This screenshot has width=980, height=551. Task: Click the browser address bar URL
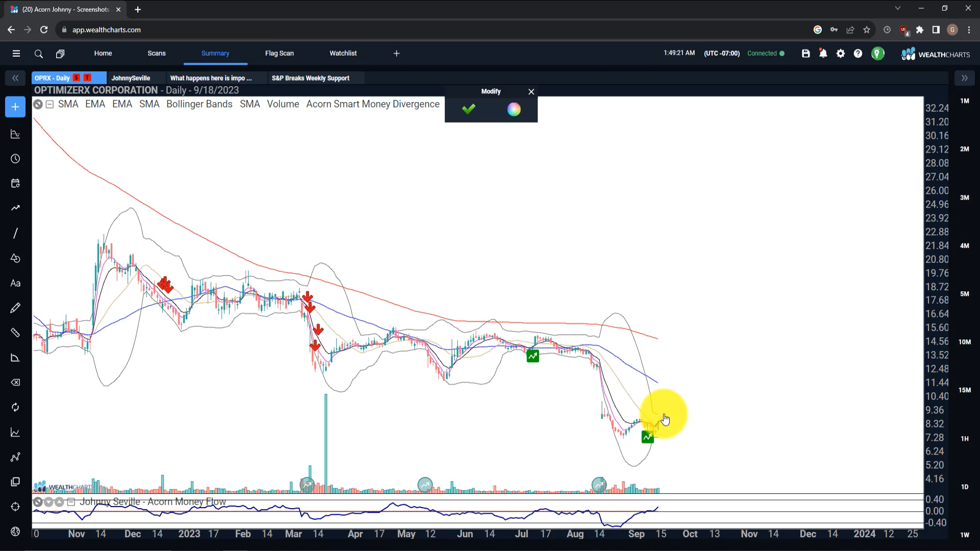click(x=106, y=30)
